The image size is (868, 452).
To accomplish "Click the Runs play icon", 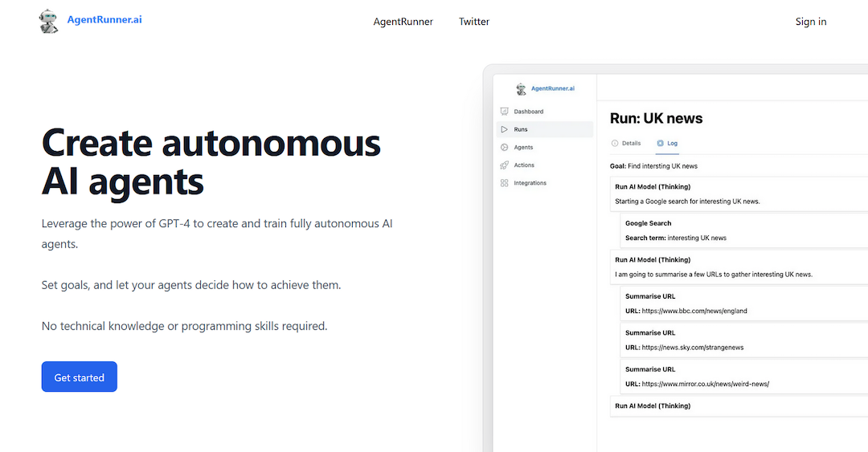I will 504,129.
